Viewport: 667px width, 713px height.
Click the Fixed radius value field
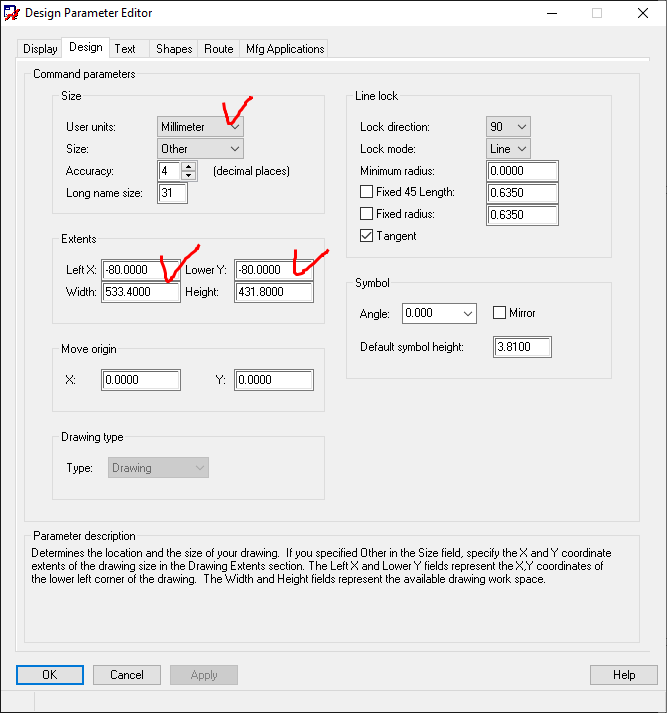click(522, 215)
